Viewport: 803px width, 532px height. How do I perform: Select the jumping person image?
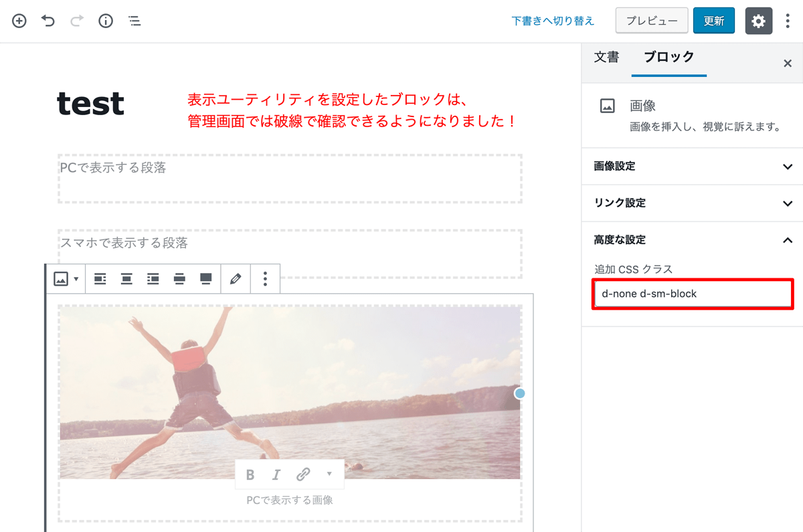pyautogui.click(x=290, y=392)
